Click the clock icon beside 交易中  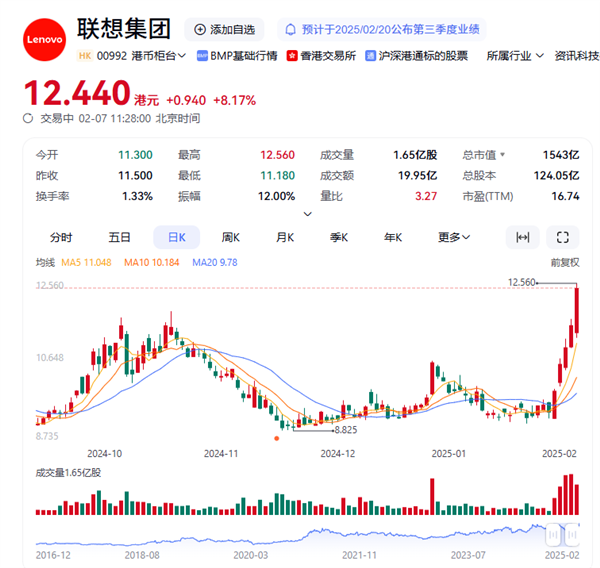point(28,118)
